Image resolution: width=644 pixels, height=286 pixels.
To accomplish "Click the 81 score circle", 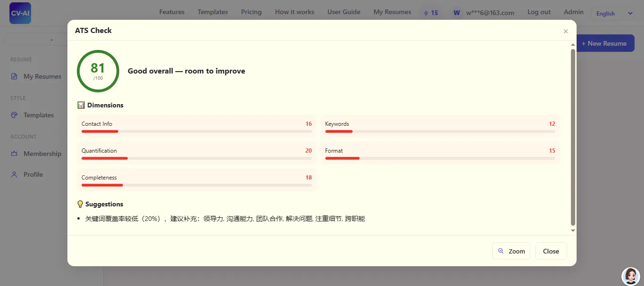I will [x=98, y=71].
